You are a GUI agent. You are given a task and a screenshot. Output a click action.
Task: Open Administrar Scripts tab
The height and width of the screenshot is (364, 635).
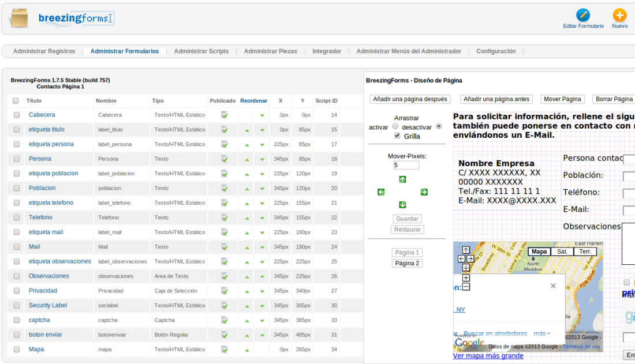pos(201,51)
